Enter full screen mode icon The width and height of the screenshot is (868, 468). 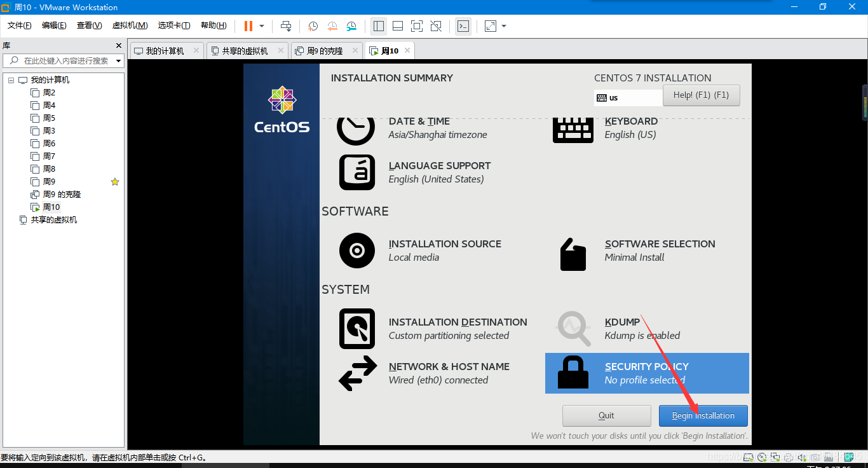click(x=417, y=26)
